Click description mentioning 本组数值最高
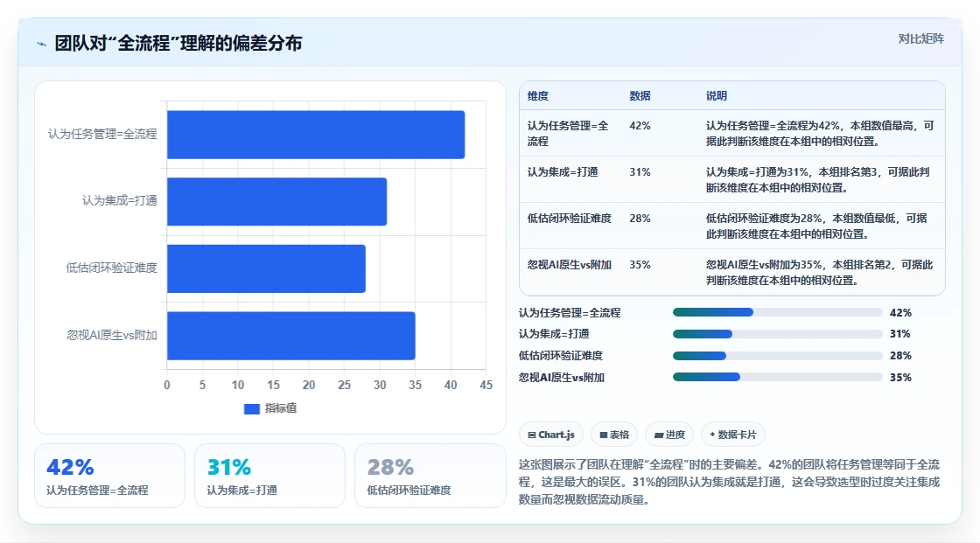 pos(820,133)
